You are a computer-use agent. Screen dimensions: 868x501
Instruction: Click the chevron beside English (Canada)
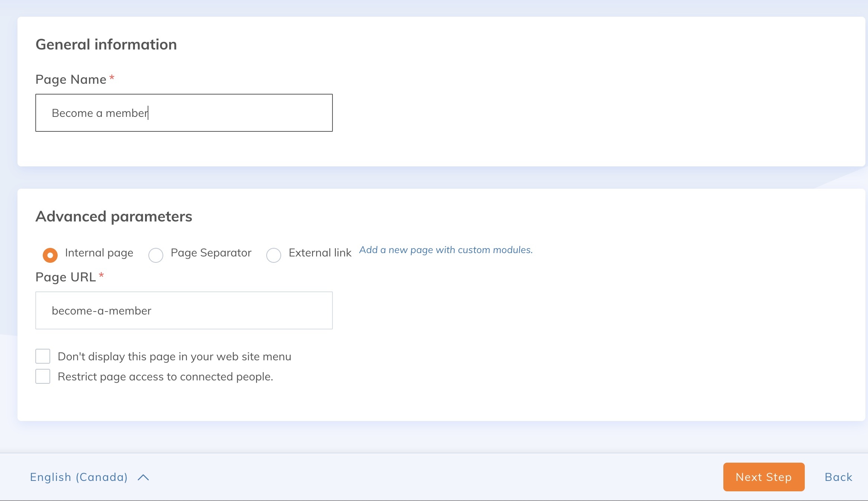tap(143, 478)
